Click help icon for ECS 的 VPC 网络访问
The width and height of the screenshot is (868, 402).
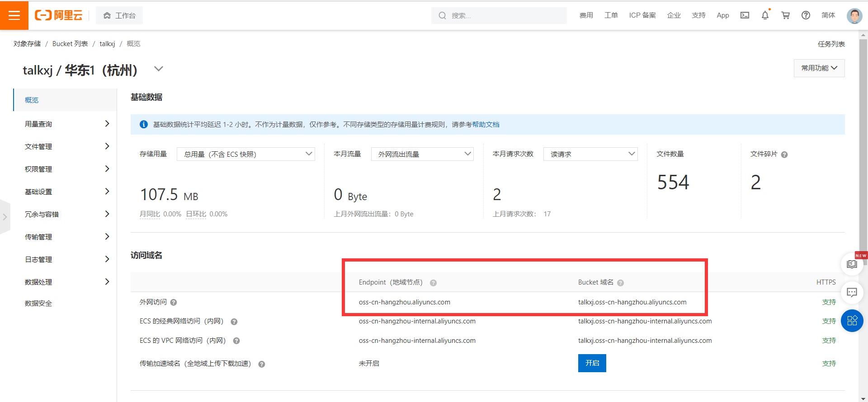click(x=236, y=341)
